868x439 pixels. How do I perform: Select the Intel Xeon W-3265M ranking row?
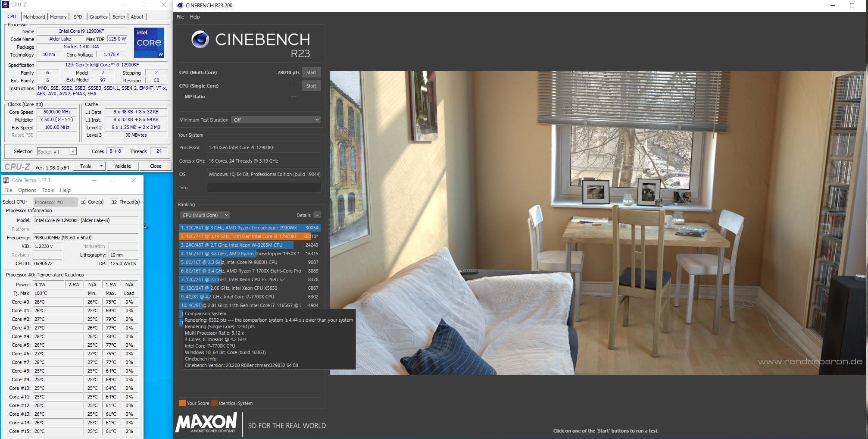[250, 245]
